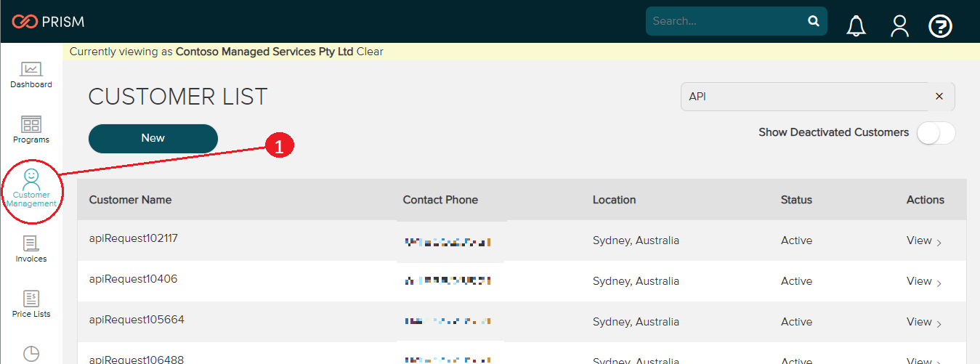980x364 pixels.
Task: Open the help question mark icon
Action: 941,27
